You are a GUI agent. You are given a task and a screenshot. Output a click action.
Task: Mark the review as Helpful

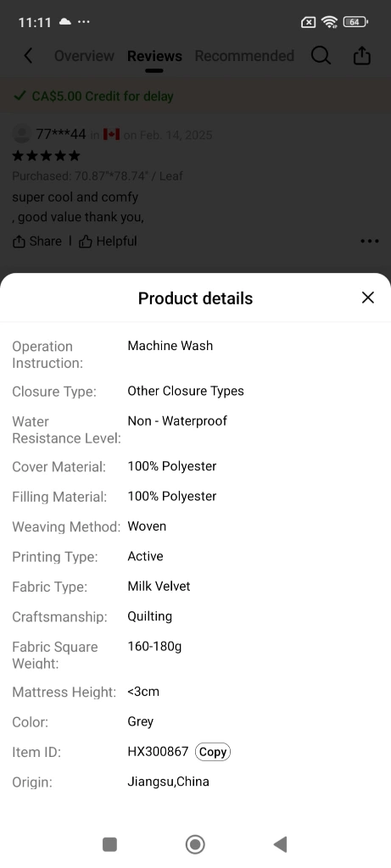pos(108,242)
